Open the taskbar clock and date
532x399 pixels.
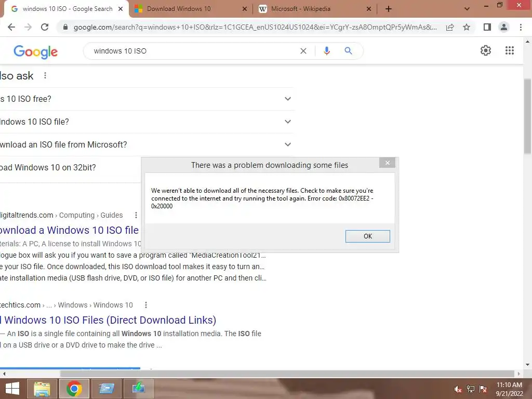point(509,389)
